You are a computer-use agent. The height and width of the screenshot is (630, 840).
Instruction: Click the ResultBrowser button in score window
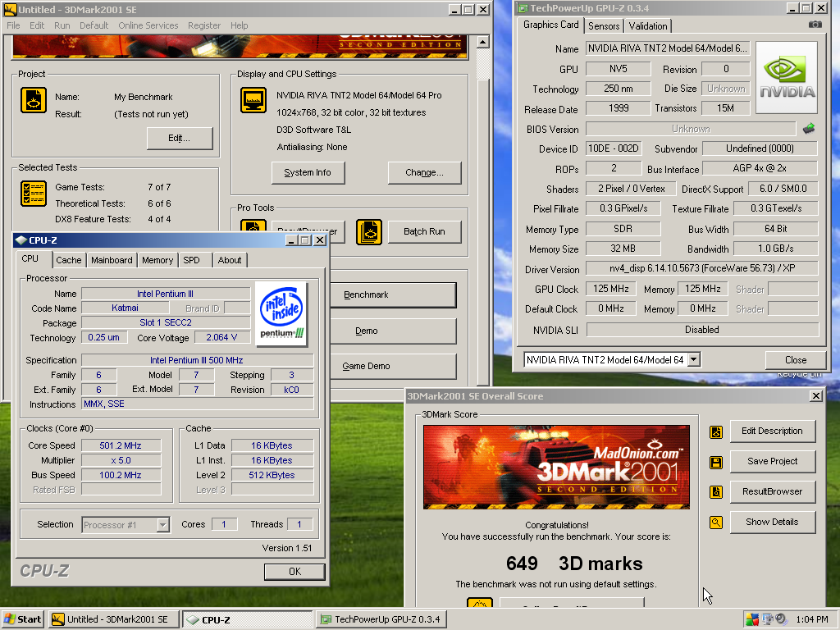tap(772, 491)
